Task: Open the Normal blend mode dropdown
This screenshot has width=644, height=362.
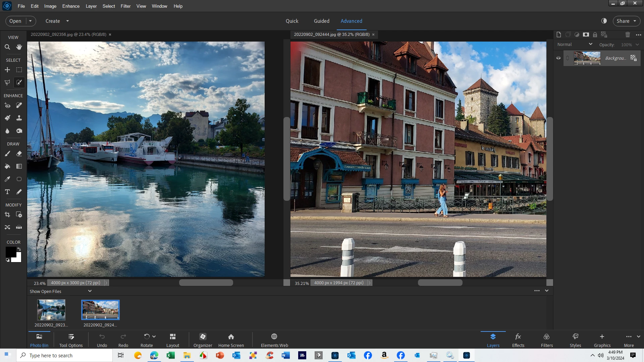Action: 575,44
